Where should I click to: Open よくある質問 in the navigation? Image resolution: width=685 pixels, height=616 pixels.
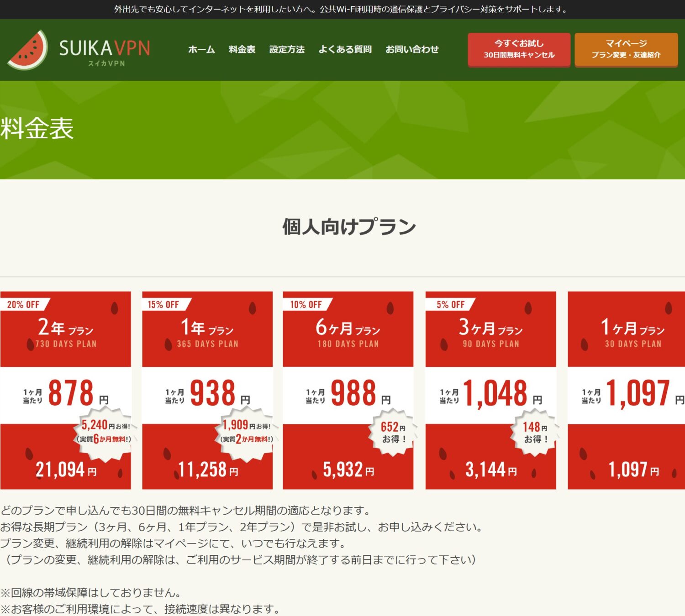[x=345, y=49]
